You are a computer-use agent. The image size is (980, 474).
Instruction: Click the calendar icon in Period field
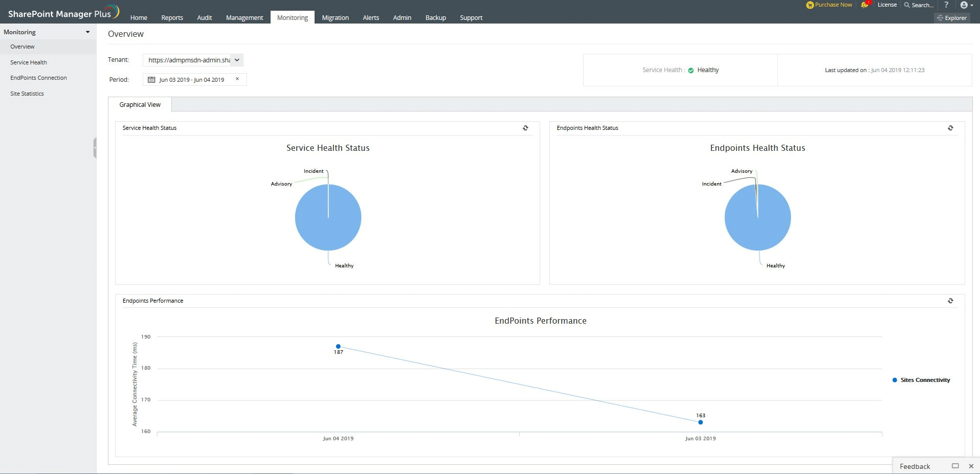151,80
